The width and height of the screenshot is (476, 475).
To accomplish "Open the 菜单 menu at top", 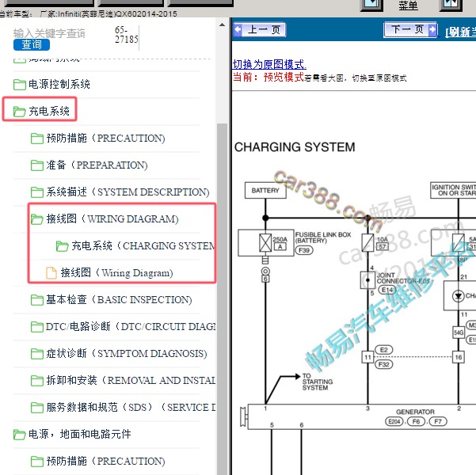I will coord(409,6).
